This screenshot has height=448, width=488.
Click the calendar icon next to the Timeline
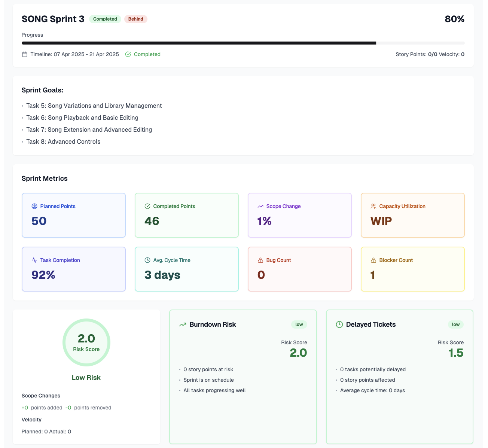(24, 54)
